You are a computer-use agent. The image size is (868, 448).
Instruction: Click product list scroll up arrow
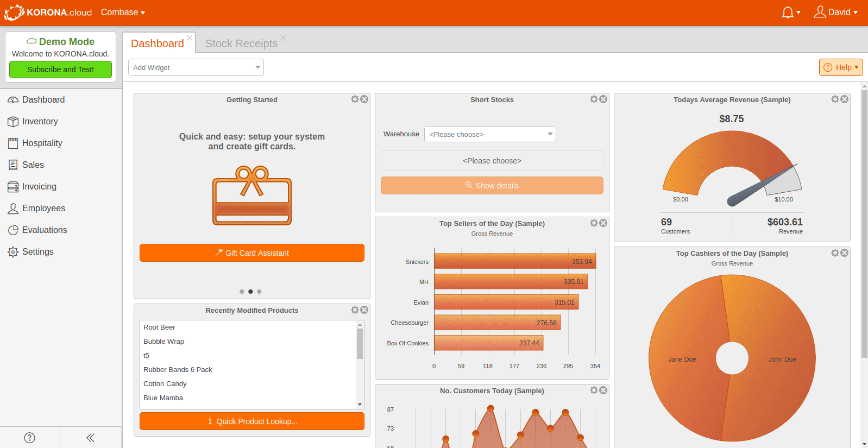click(x=360, y=324)
